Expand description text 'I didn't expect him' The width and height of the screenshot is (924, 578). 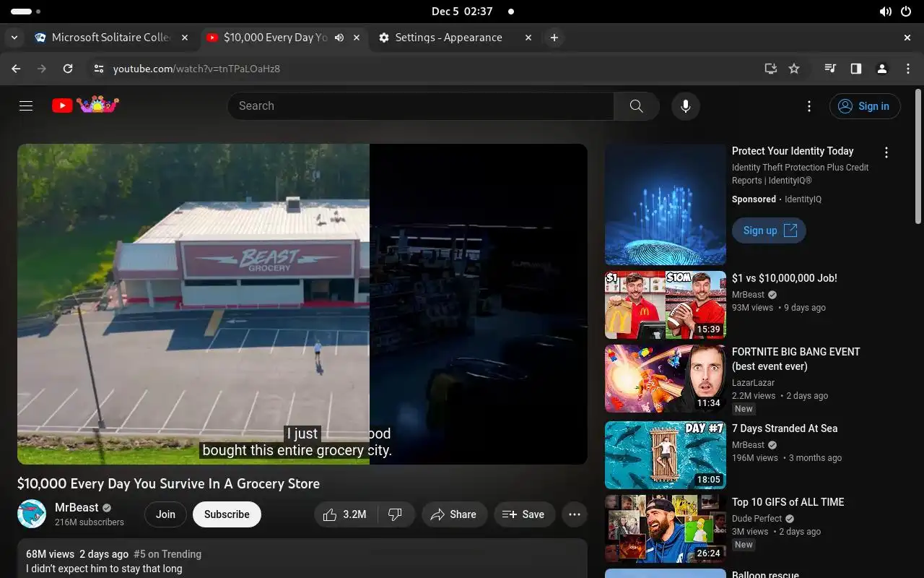pyautogui.click(x=104, y=569)
